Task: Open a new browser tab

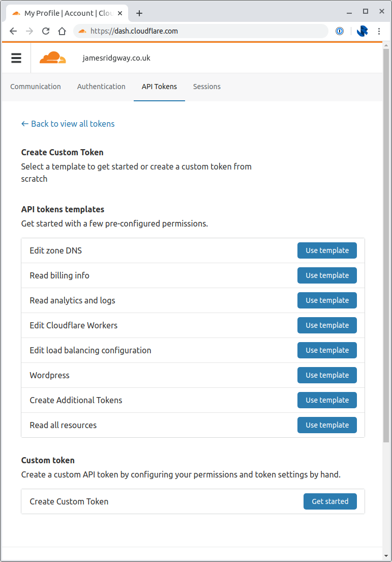Action: tap(139, 13)
